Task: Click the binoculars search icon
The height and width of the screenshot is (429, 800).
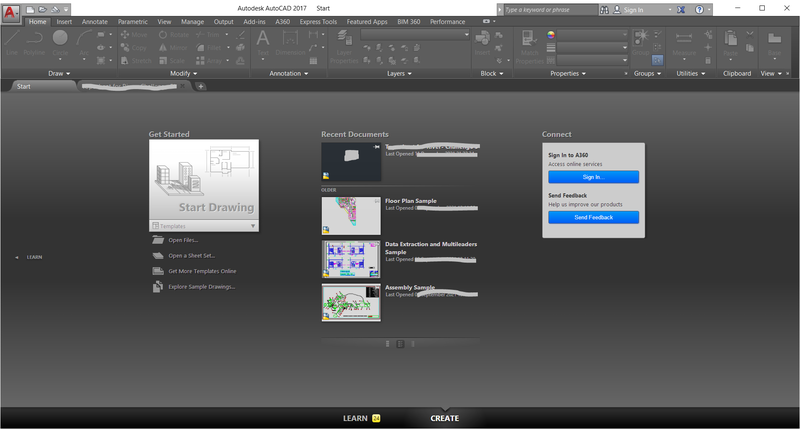Action: click(604, 10)
